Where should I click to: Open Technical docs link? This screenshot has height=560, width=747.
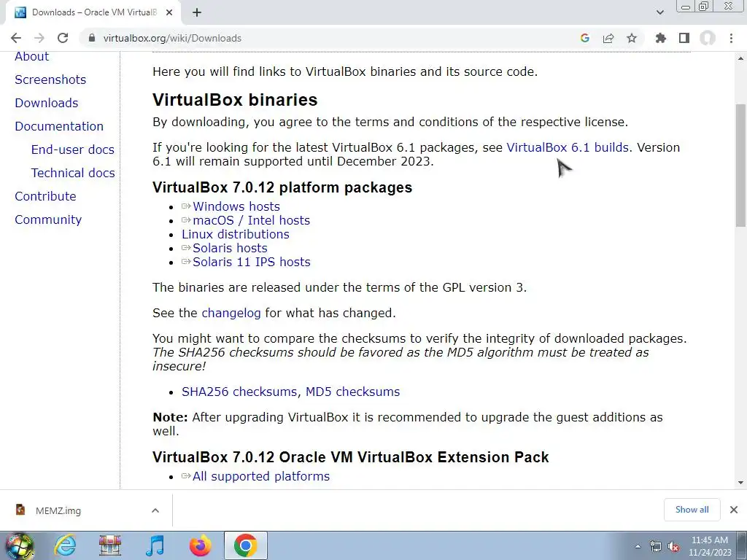[x=73, y=173]
